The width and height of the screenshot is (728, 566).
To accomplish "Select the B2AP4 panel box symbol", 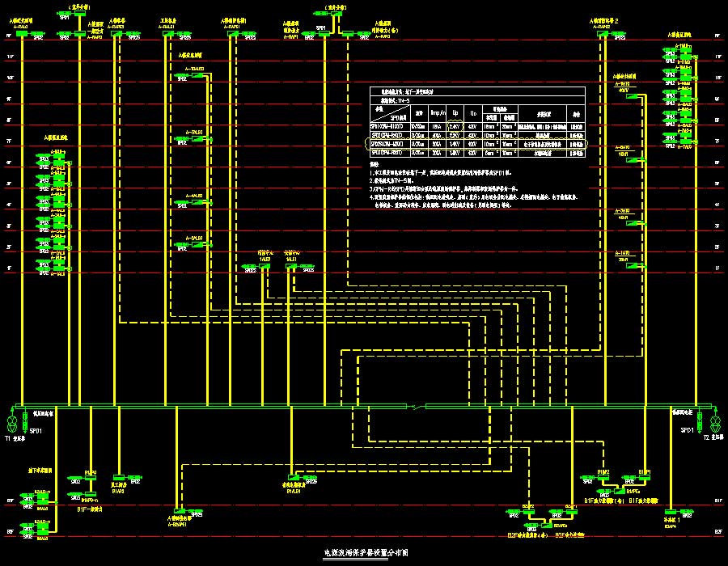I will (x=672, y=512).
